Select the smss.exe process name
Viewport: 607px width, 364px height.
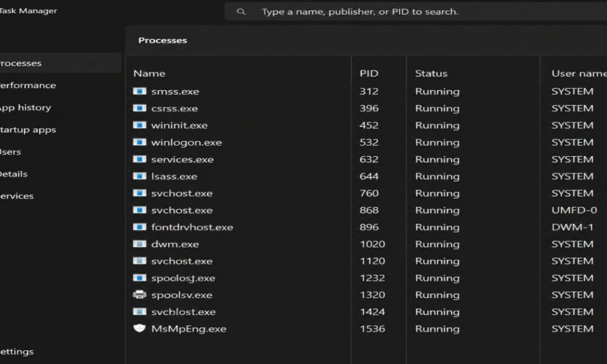[175, 91]
